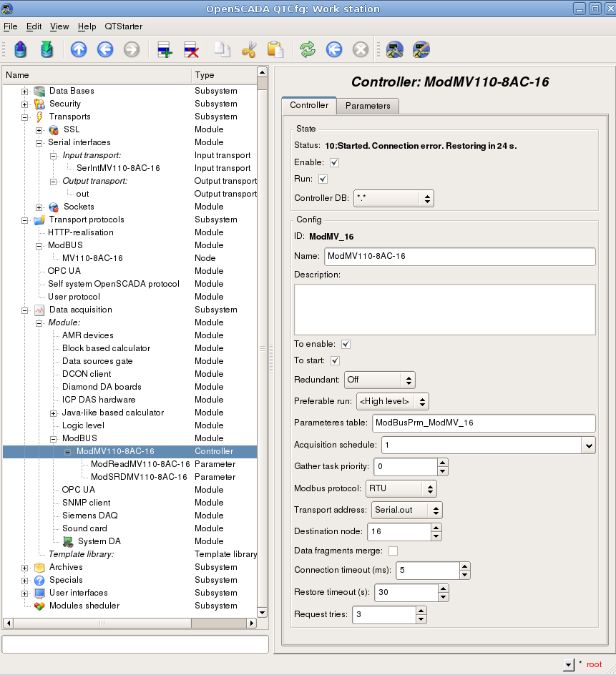Open the Modbus protocol dropdown

[x=401, y=489]
